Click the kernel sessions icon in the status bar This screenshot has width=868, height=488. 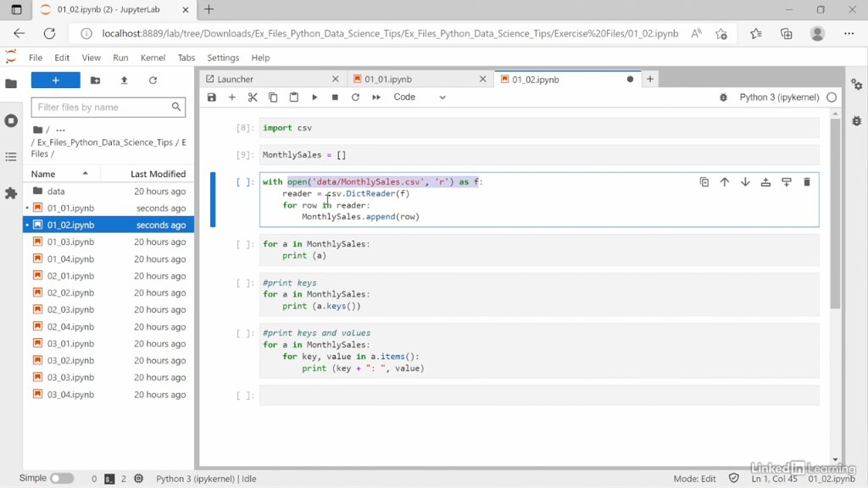(x=138, y=479)
